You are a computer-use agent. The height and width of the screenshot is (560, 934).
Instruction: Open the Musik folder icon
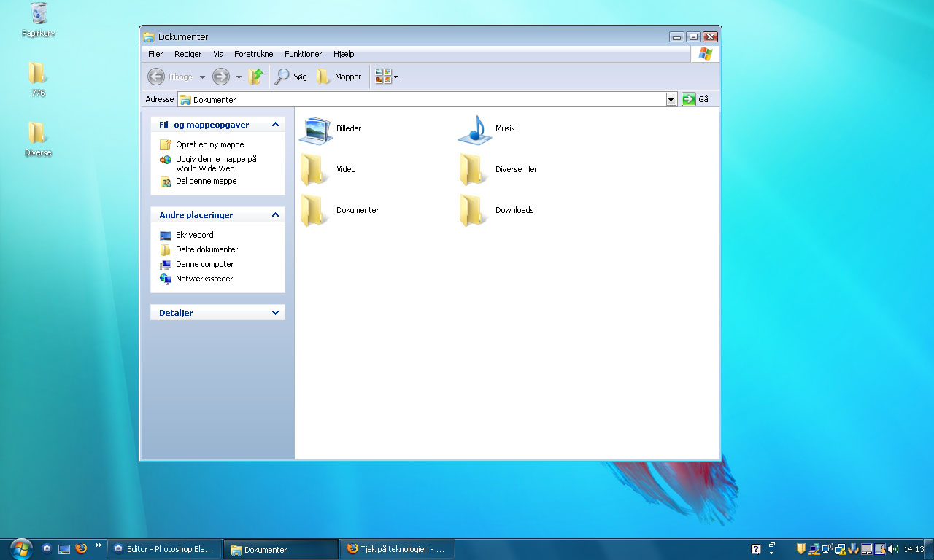pyautogui.click(x=475, y=129)
